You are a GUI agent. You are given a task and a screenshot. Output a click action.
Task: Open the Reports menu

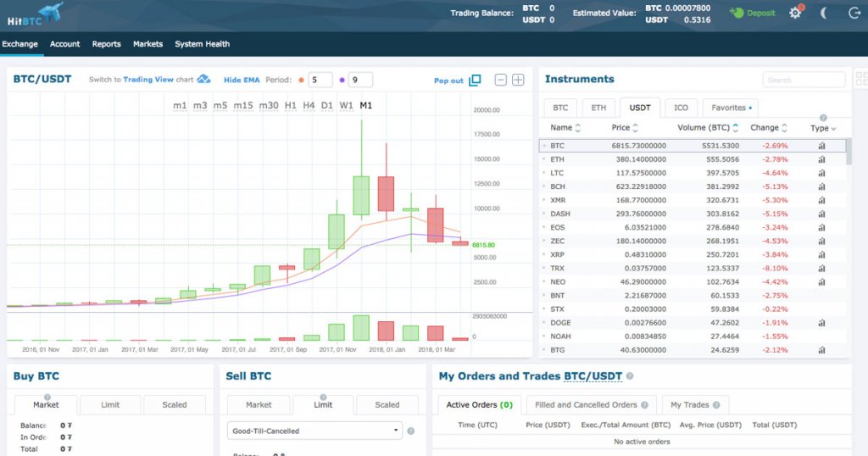pos(106,44)
